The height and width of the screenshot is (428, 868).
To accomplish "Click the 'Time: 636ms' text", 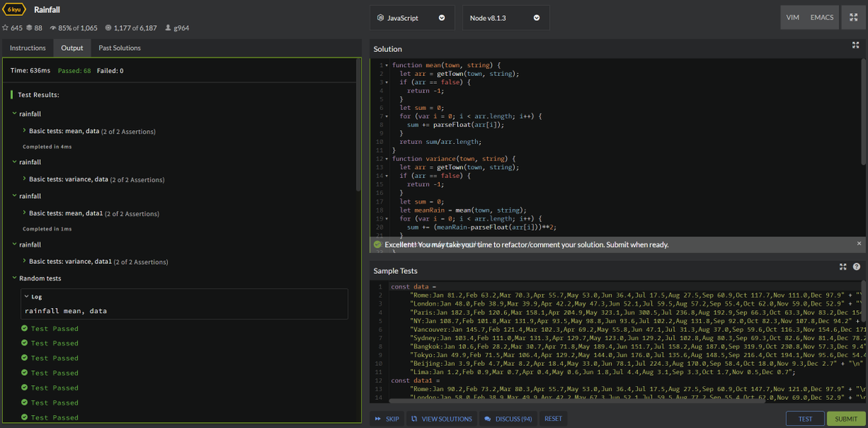I will pyautogui.click(x=30, y=71).
